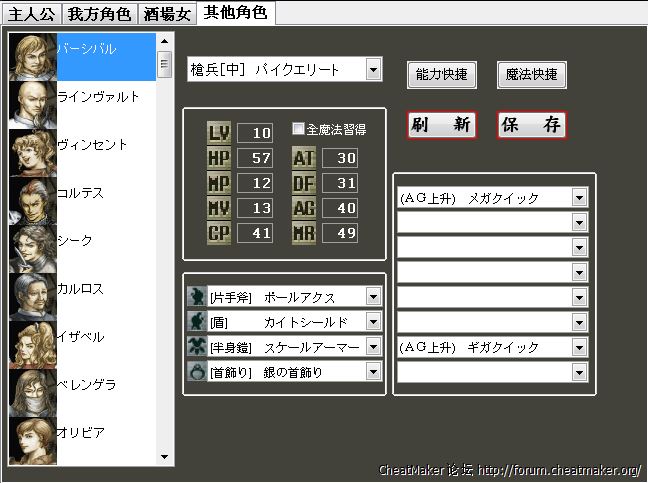
Task: Pick イザベル in the character list
Action: click(x=81, y=336)
